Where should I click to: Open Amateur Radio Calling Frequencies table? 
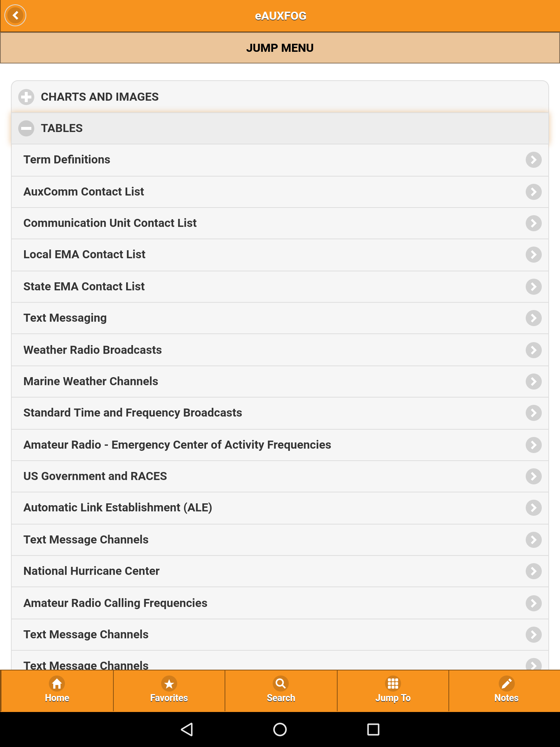pos(280,603)
